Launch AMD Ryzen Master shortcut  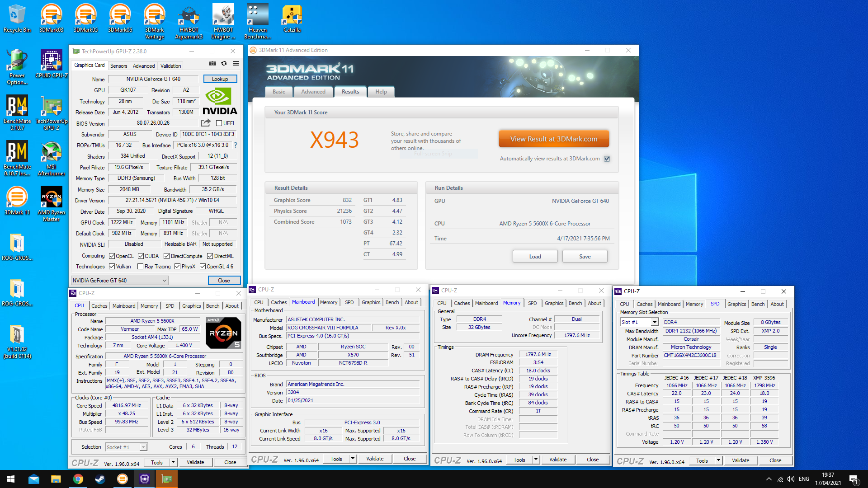pyautogui.click(x=52, y=204)
